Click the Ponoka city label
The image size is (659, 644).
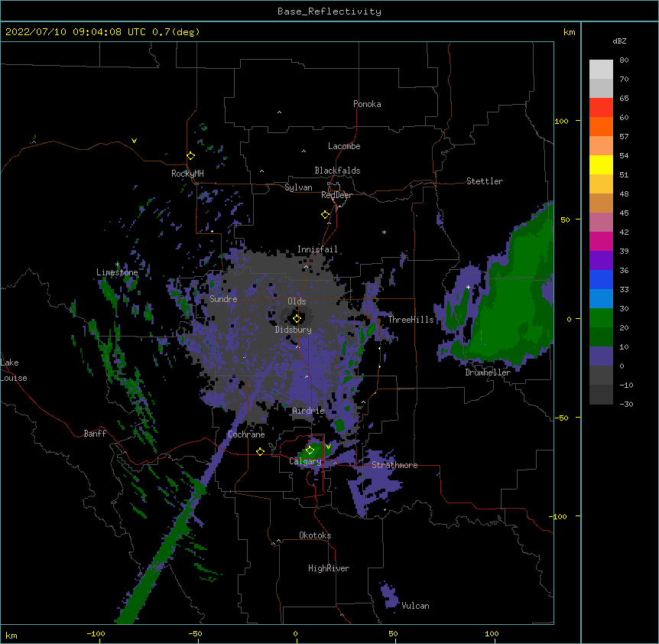tap(367, 104)
